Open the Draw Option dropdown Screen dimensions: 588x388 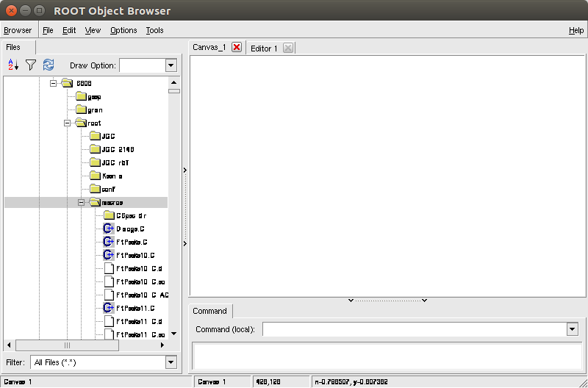coord(171,65)
